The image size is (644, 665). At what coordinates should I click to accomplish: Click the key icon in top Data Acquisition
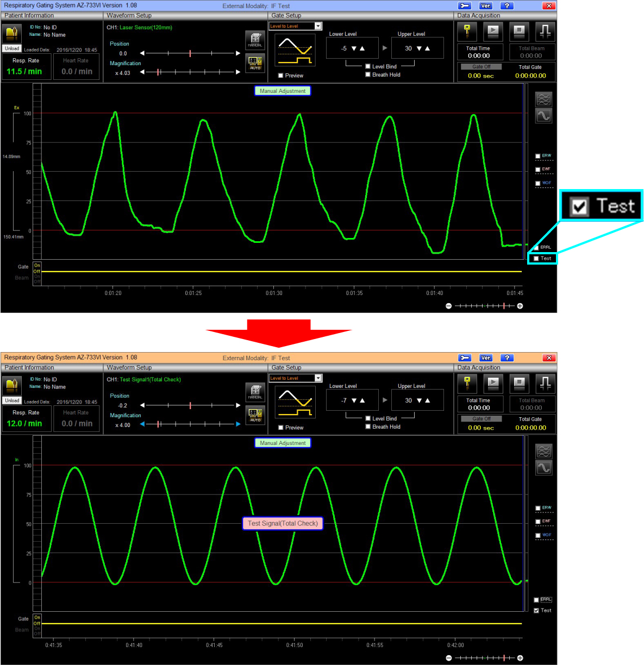467,32
